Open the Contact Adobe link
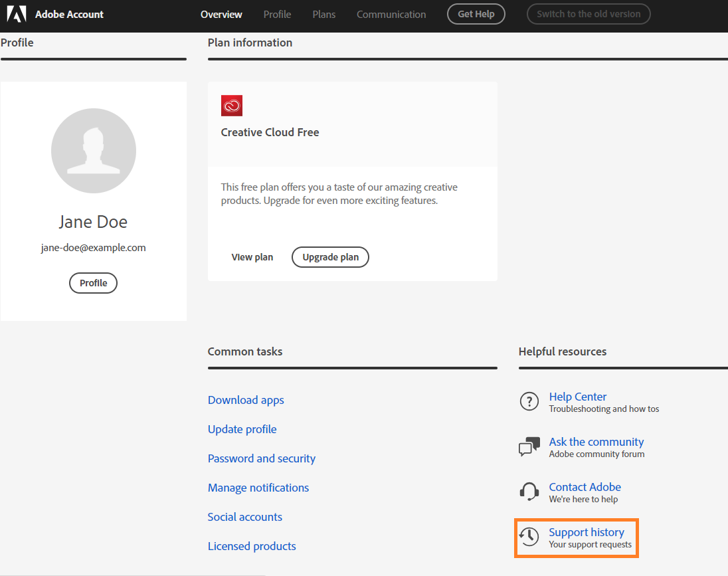The width and height of the screenshot is (728, 576). [x=585, y=487]
